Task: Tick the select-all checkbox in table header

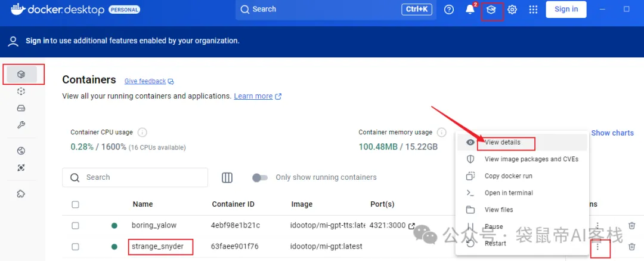Action: (x=75, y=204)
